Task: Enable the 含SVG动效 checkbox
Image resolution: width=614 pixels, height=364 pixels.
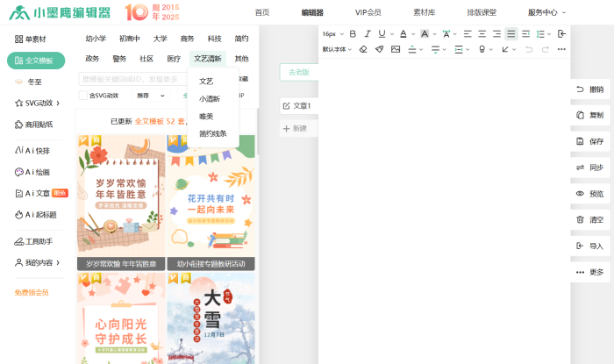Action: [x=83, y=95]
